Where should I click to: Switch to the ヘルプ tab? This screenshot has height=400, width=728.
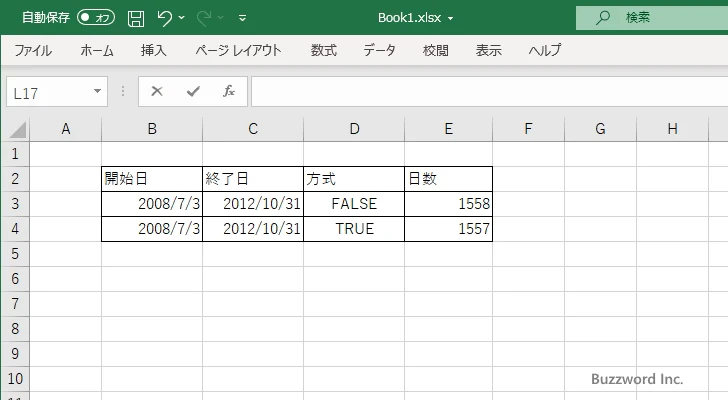click(545, 50)
